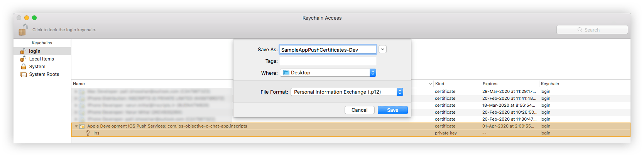The image size is (644, 158).
Task: Open the File Format dropdown (.p12)
Action: click(347, 92)
